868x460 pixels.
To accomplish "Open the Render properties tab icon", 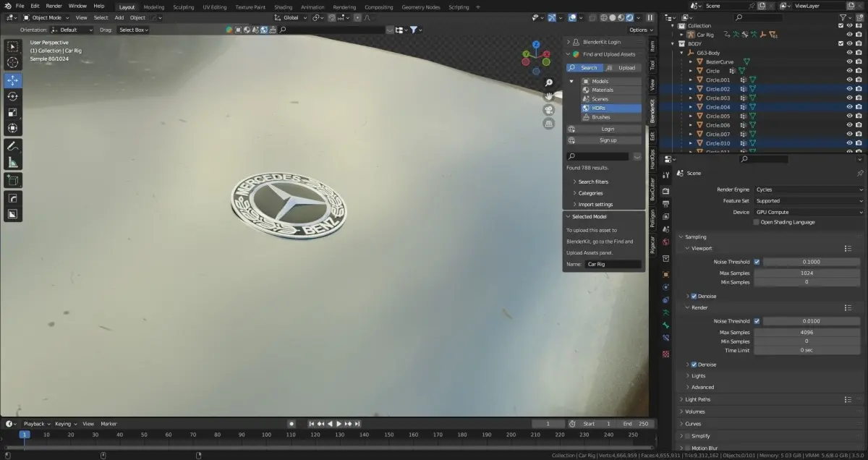I will tap(665, 191).
